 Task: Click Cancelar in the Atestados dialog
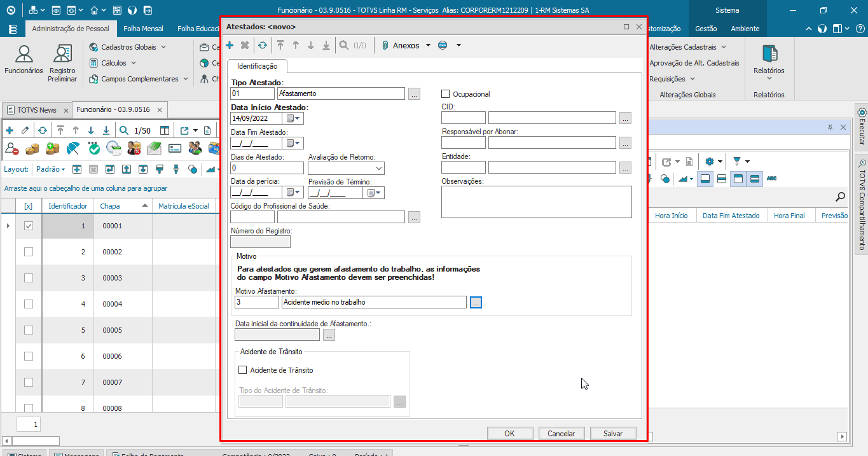tap(561, 433)
